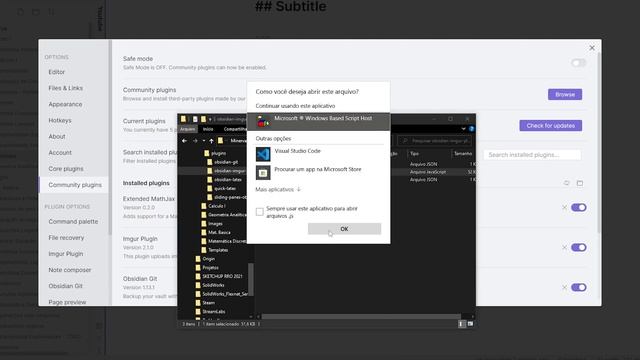Select the Steam folder in Explorer tree
This screenshot has height=360, width=640.
pos(205,302)
